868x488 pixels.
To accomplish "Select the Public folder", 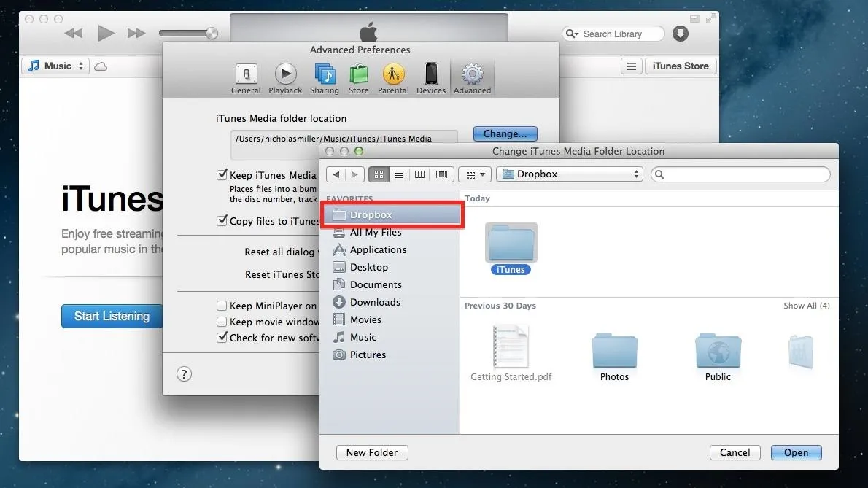I will pyautogui.click(x=718, y=357).
